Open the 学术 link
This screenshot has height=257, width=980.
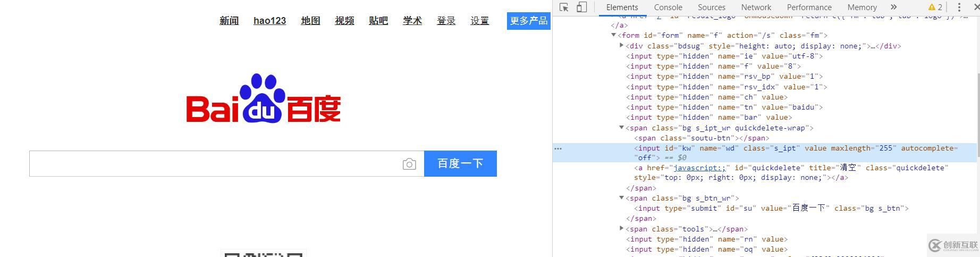[412, 21]
